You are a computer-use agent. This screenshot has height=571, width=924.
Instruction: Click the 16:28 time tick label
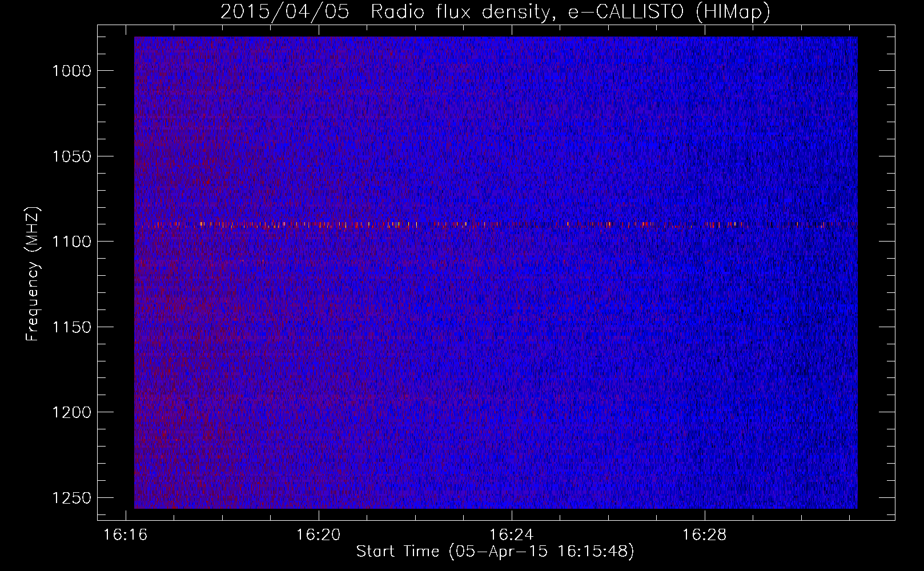704,535
